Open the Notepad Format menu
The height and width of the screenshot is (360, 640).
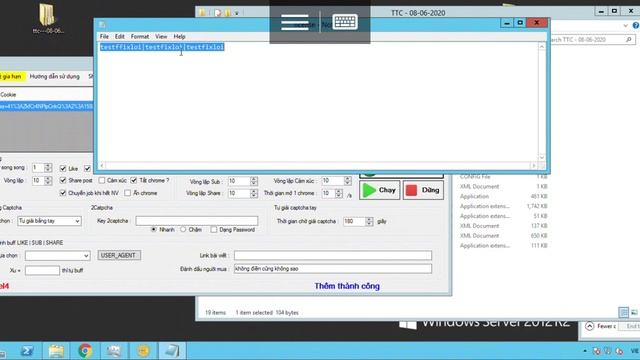140,36
